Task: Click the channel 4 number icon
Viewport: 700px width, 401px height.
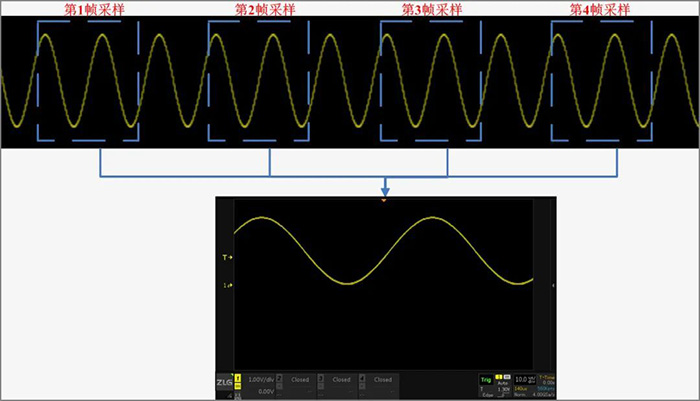Action: tap(362, 378)
